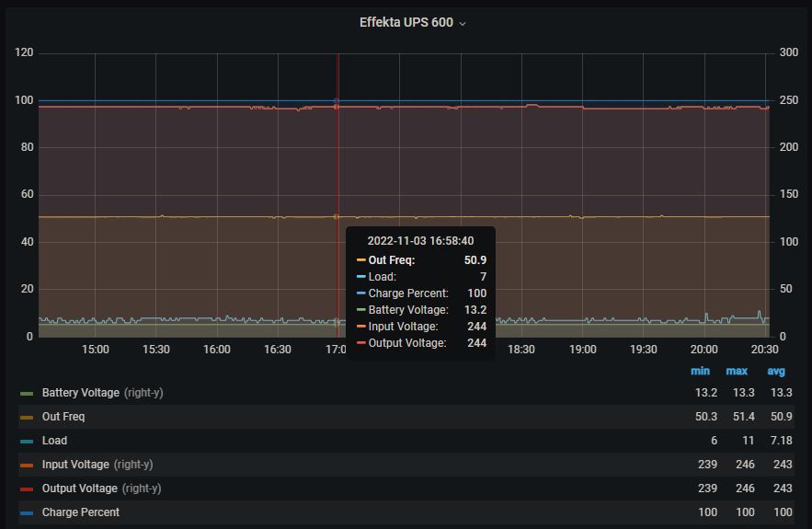Click the chevron next to the panel title
This screenshot has height=529, width=812.
463,24
